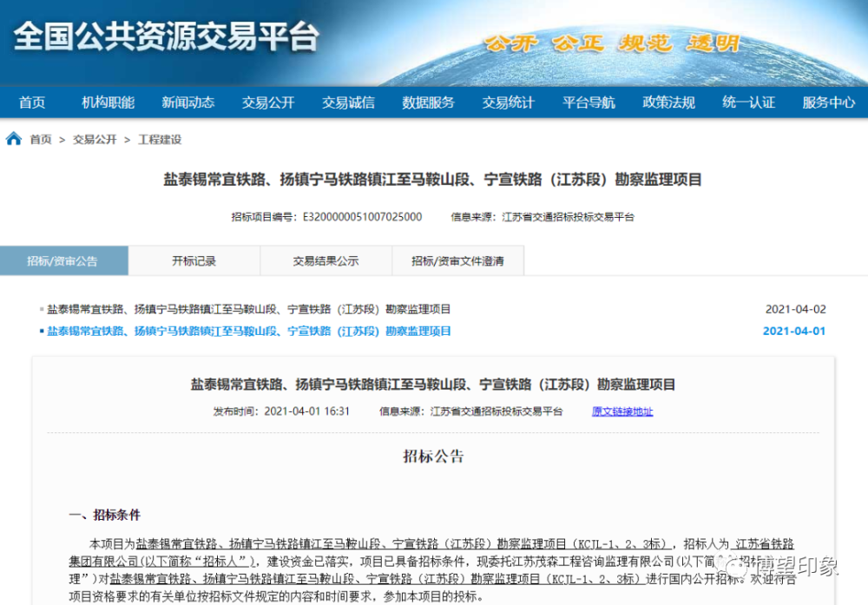Click 交易统计 in the navigation bar
Image resolution: width=868 pixels, height=605 pixels.
pos(508,102)
